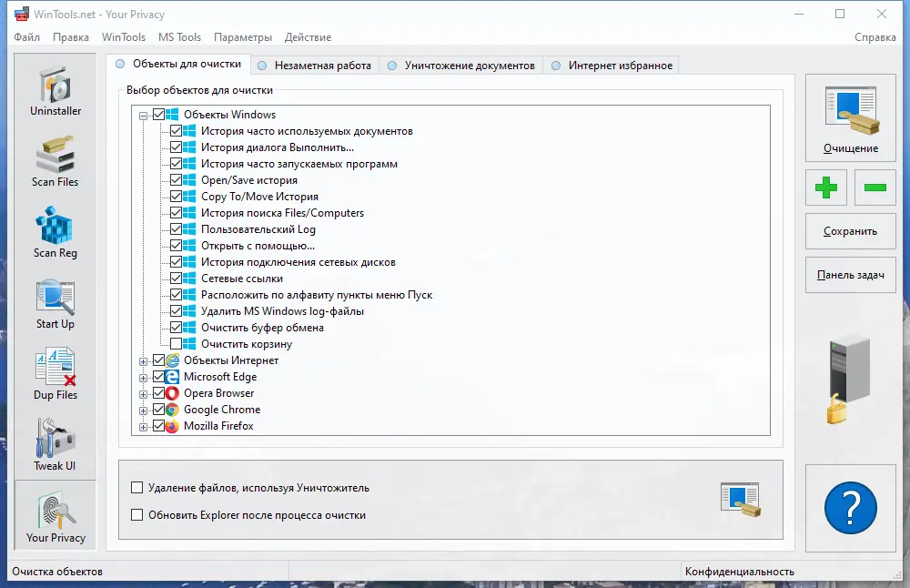
Task: Uncheck История диалога Выполнить checkbox
Action: tap(176, 147)
